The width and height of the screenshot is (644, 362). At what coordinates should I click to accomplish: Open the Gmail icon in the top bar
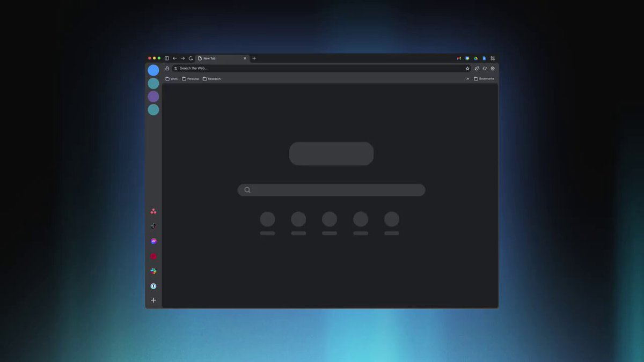(459, 58)
